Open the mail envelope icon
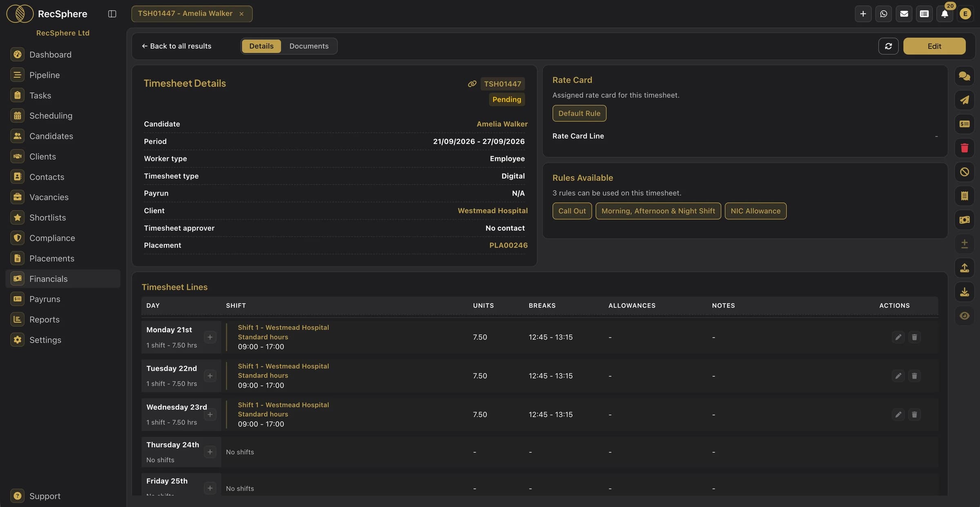Viewport: 980px width, 507px height. 904,14
